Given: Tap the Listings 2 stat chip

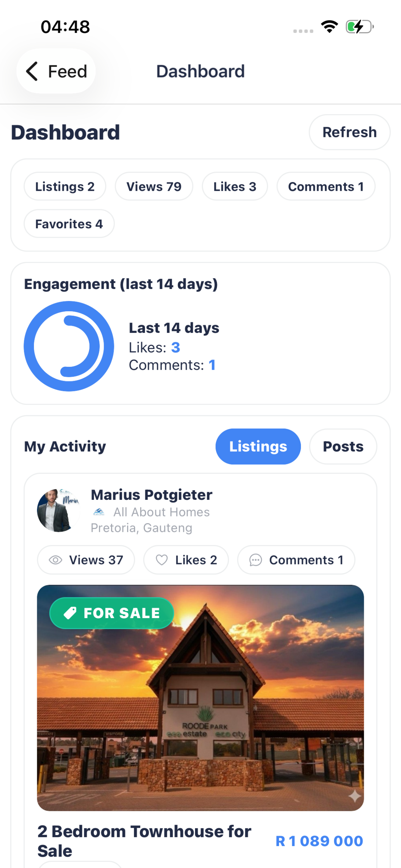Looking at the screenshot, I should pyautogui.click(x=65, y=186).
